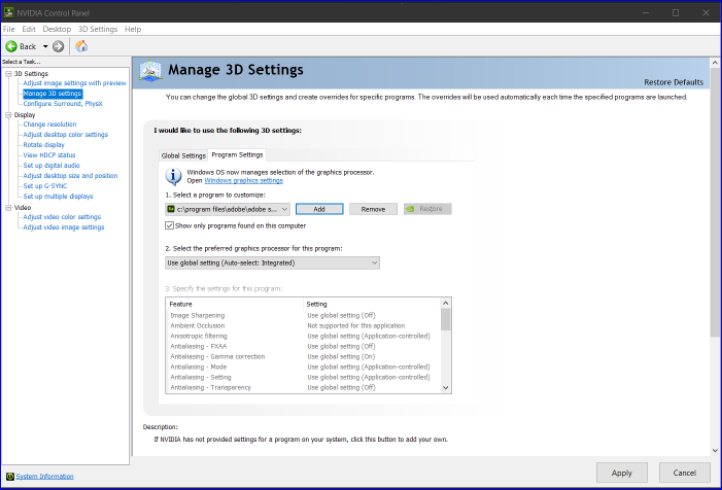Open Change resolution page

tap(50, 124)
